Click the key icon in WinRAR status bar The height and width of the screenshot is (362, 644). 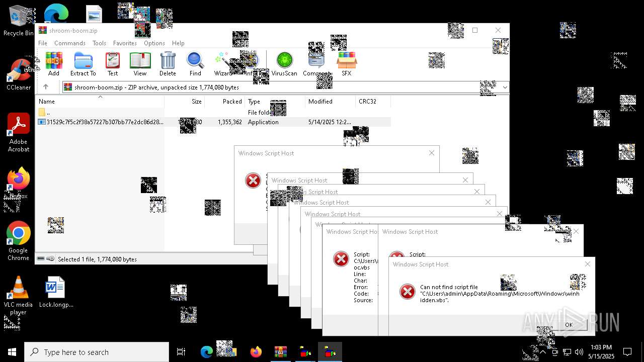click(x=50, y=259)
